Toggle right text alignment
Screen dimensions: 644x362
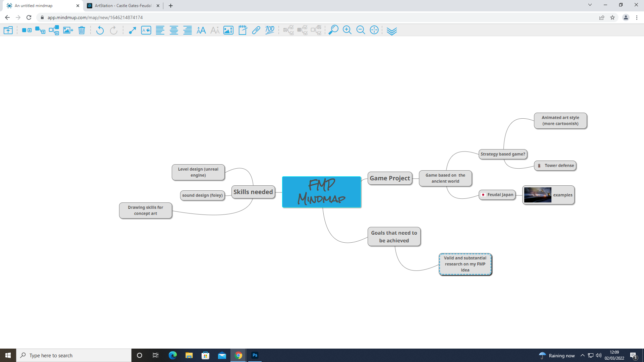pos(187,30)
